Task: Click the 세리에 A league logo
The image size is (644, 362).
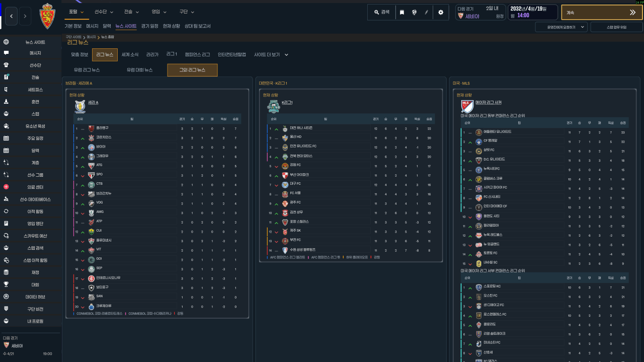Action: click(80, 106)
